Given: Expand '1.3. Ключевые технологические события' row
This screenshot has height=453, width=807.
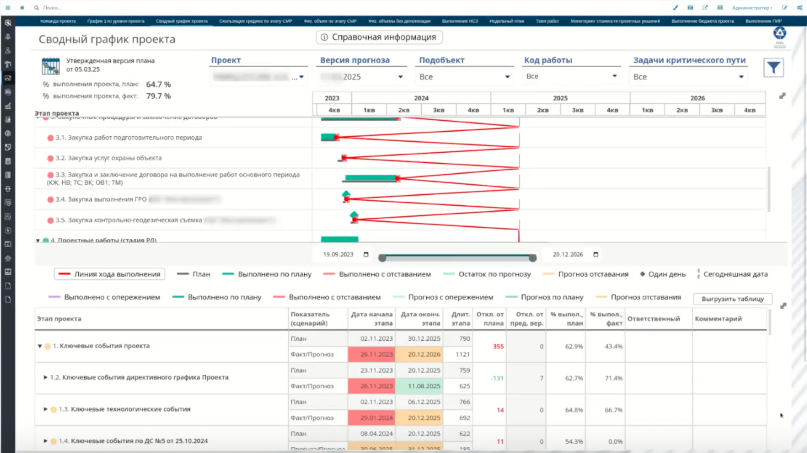Looking at the screenshot, I should click(x=45, y=409).
